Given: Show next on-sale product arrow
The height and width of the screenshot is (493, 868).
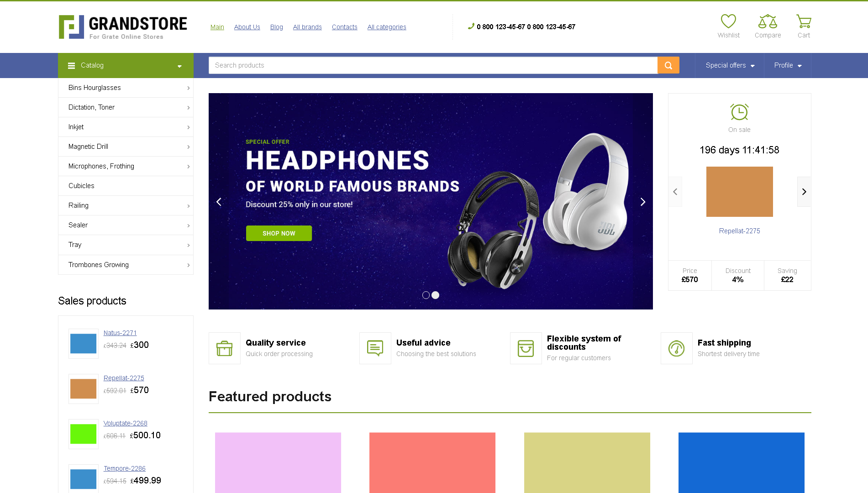Looking at the screenshot, I should pyautogui.click(x=804, y=192).
